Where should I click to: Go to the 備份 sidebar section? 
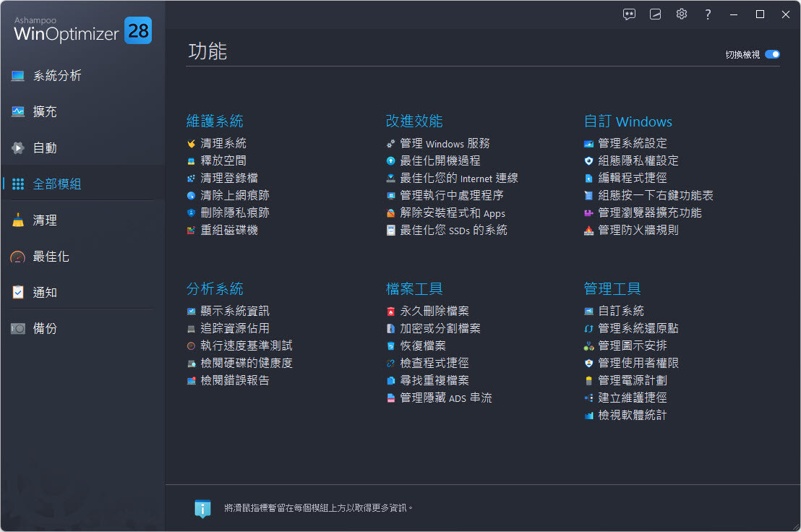pyautogui.click(x=44, y=329)
